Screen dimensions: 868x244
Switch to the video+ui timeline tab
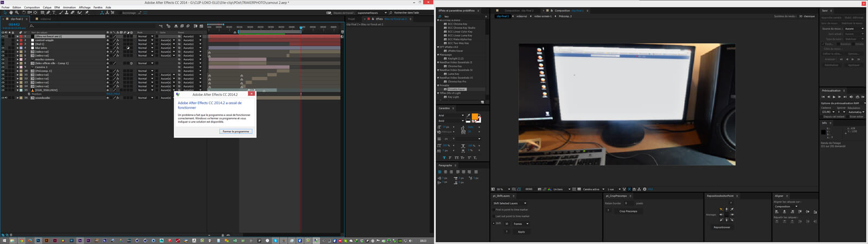(x=46, y=19)
